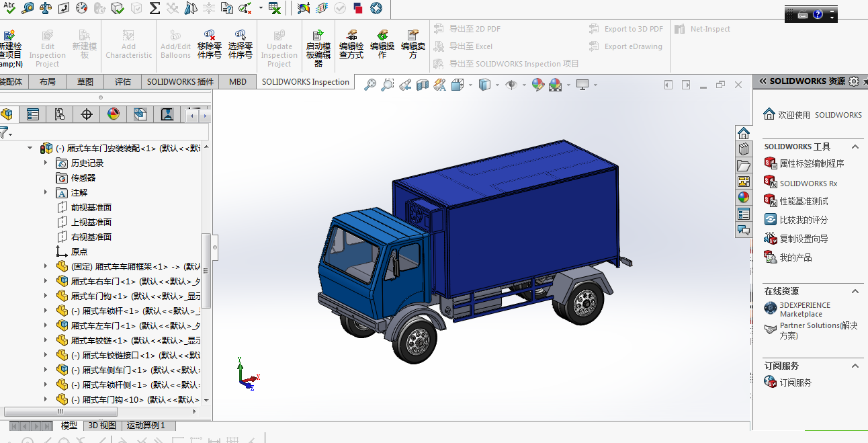Click the zoom to fit magnifier icon
The width and height of the screenshot is (868, 443).
[370, 85]
